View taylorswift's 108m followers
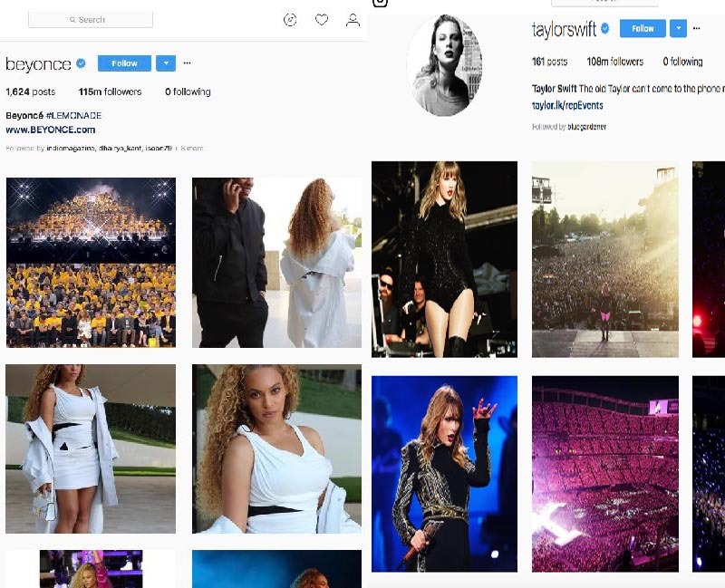725x588 pixels. [x=615, y=62]
